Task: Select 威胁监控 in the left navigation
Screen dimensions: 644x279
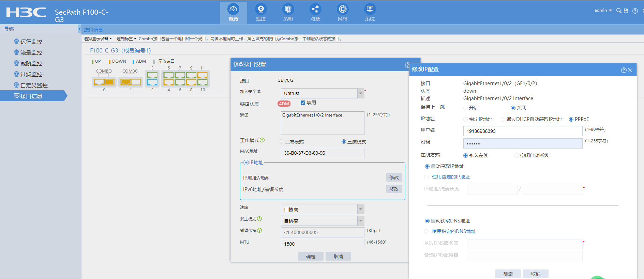Action: tap(31, 63)
